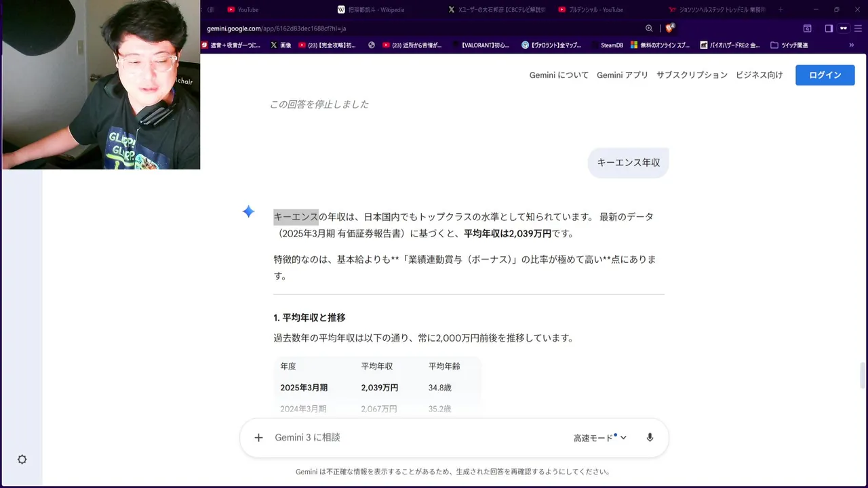Open the バイオハザードRE:2 bookmark
868x488 pixels.
[730, 45]
